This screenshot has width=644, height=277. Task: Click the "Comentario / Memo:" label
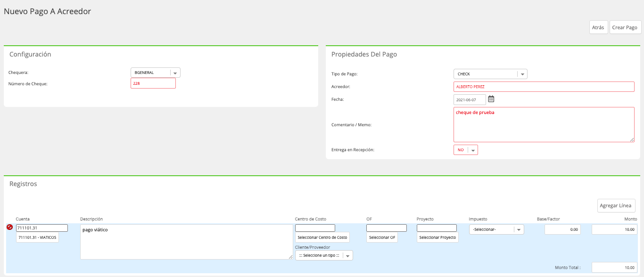coord(351,125)
